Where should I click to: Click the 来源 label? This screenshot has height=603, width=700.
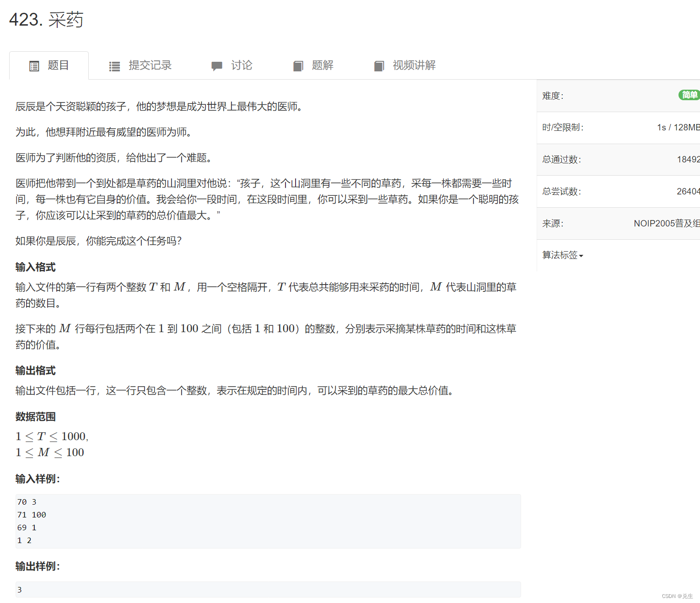click(553, 224)
